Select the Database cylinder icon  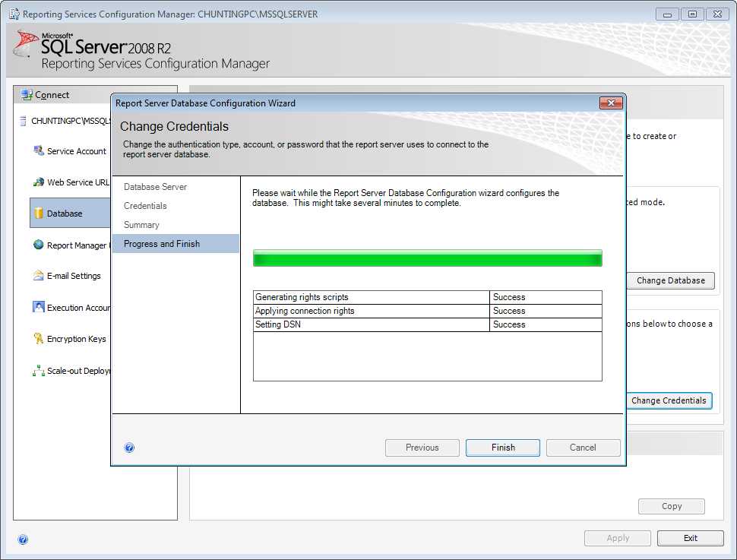coord(39,214)
